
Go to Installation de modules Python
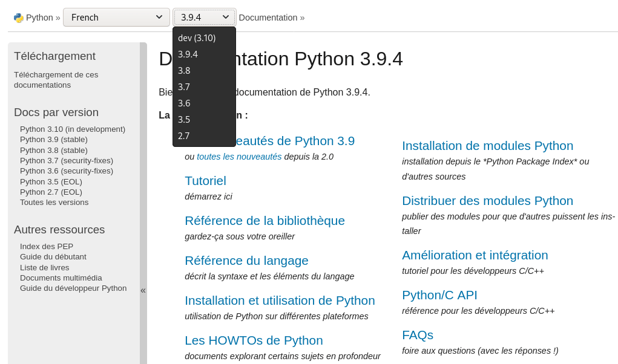487,146
